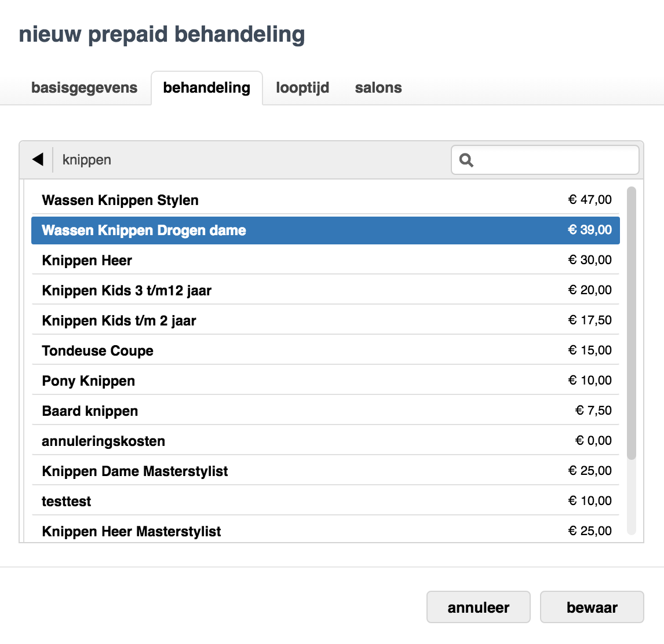Select the Baard knippen treatment
Viewport: 664px width, 644px height.
click(325, 410)
